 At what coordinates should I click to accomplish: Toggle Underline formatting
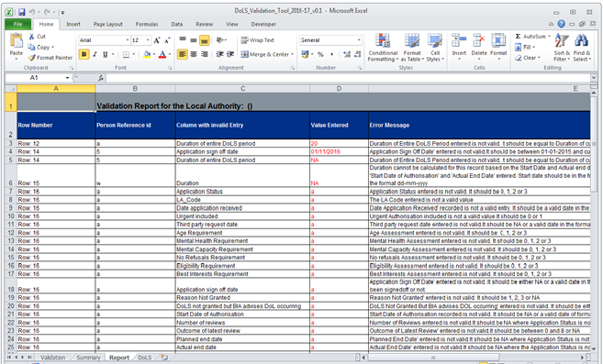(105, 55)
